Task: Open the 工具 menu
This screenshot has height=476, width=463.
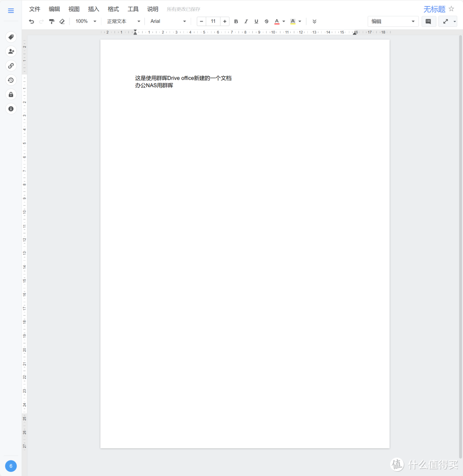Action: (x=133, y=9)
